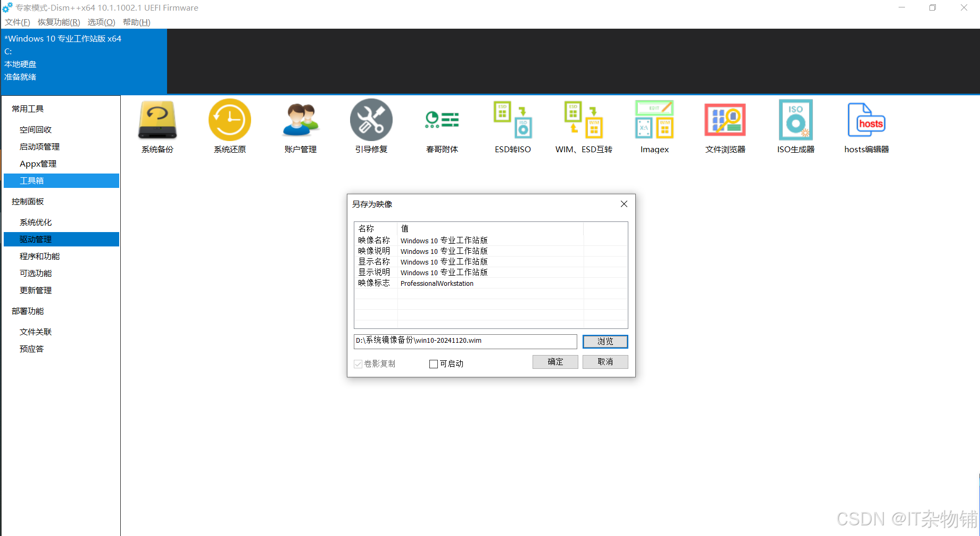Restore down the Dism++ window
The width and height of the screenshot is (980, 536).
(x=933, y=7)
